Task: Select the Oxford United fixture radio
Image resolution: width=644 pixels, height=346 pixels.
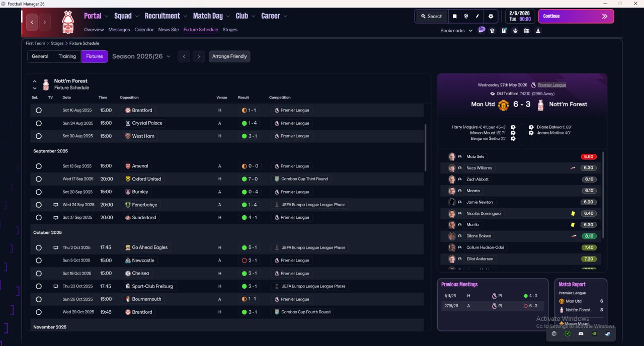Action: pyautogui.click(x=39, y=179)
